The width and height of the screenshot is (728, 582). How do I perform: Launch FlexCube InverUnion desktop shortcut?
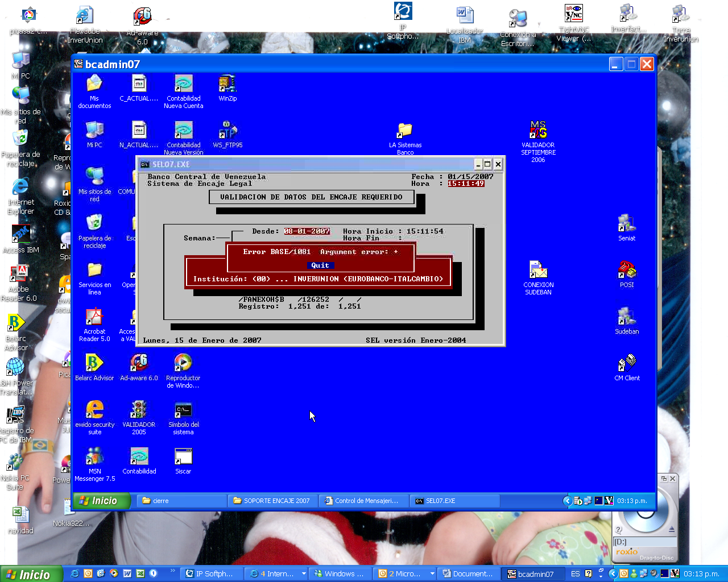[x=85, y=25]
